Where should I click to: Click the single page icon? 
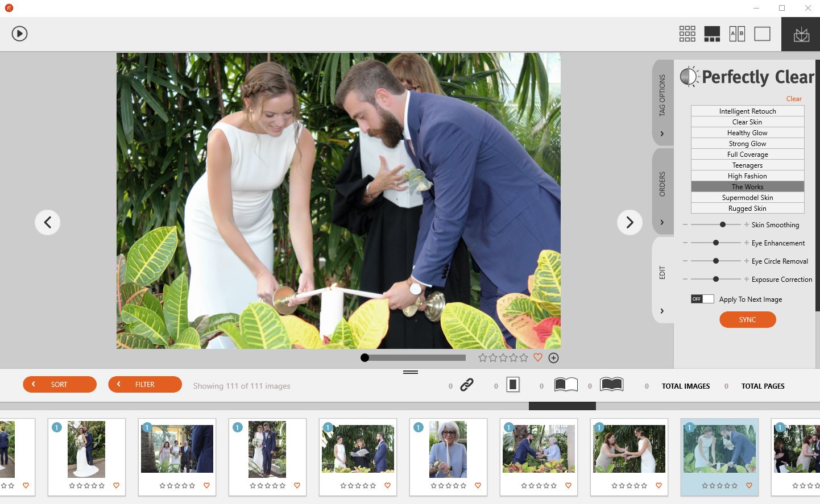513,385
